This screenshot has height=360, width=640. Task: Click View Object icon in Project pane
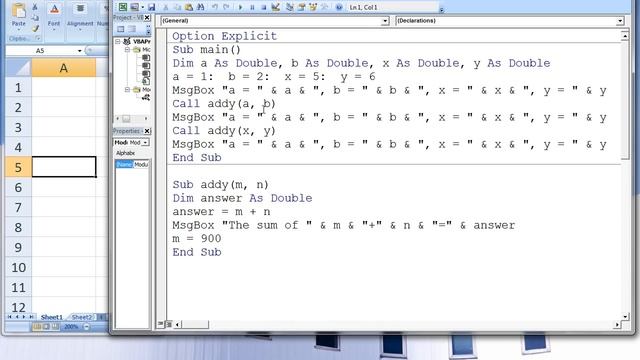coord(132,29)
